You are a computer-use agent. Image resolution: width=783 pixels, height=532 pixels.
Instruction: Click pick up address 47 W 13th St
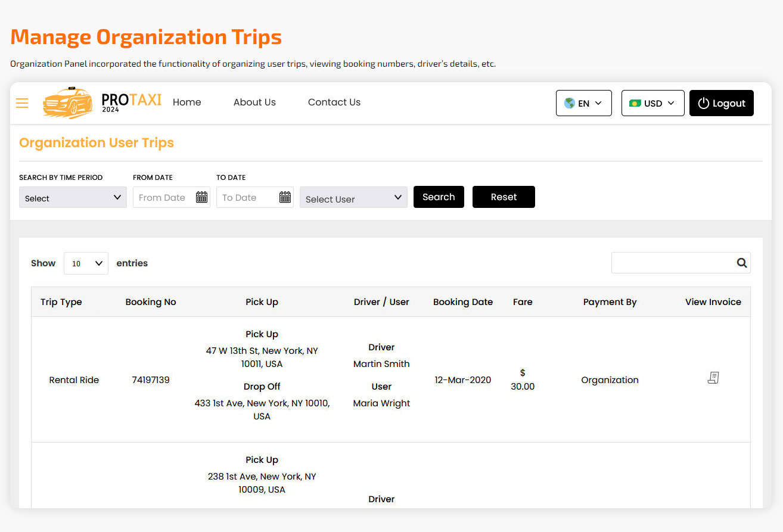(x=262, y=357)
